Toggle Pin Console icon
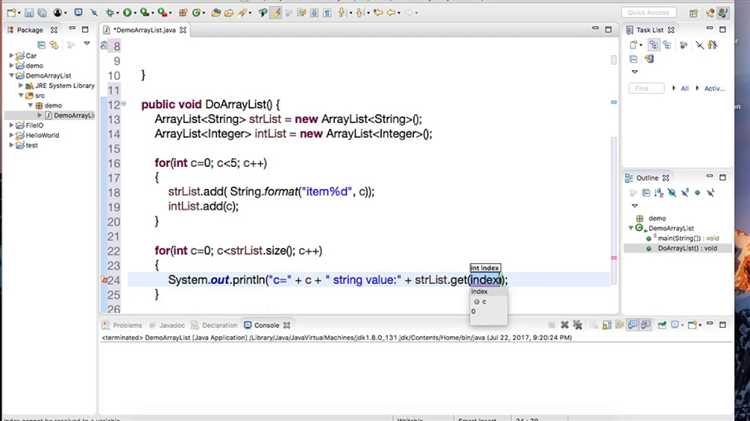Image resolution: width=750 pixels, height=421 pixels. point(662,325)
